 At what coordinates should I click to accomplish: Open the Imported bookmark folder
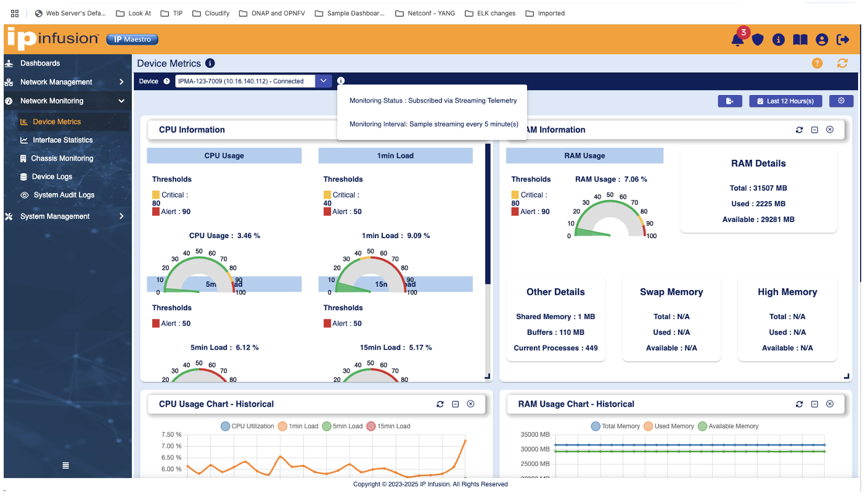click(x=545, y=13)
